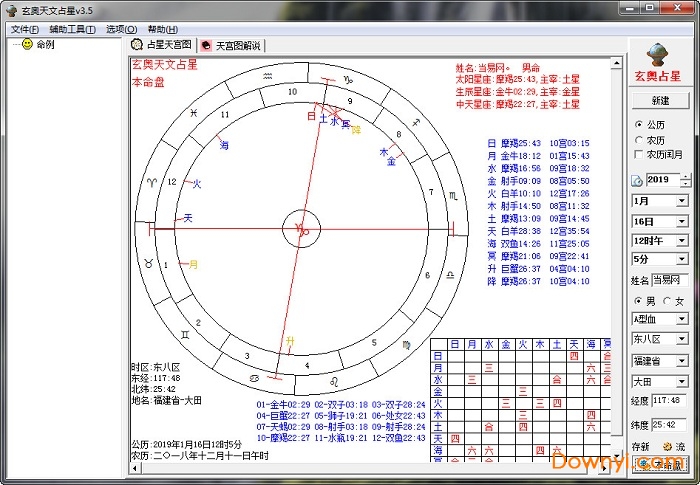Click the chart's vertical scrollbar thumb

(x=617, y=252)
